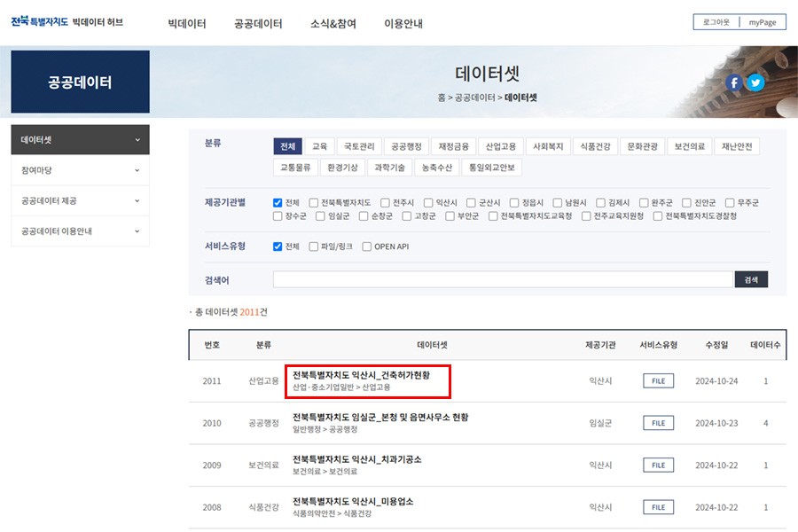Viewport: 798px width, 532px height.
Task: Open the 이용안내 top menu
Action: (403, 23)
